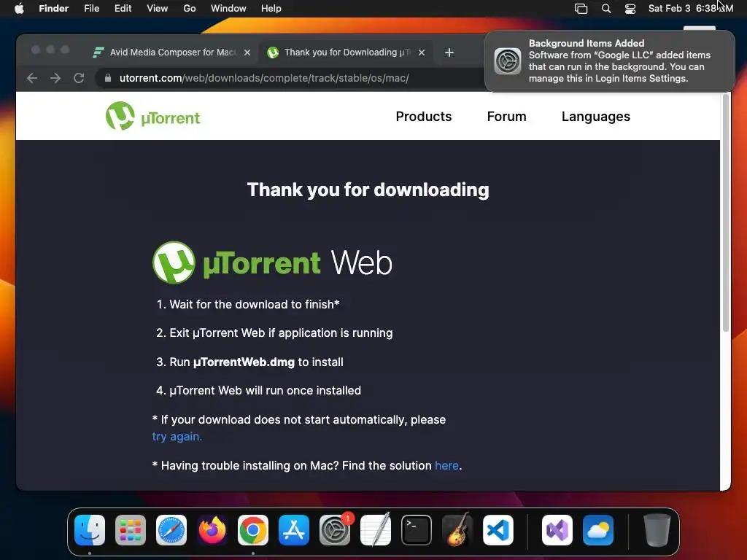Open Finder from the Dock

click(x=90, y=530)
